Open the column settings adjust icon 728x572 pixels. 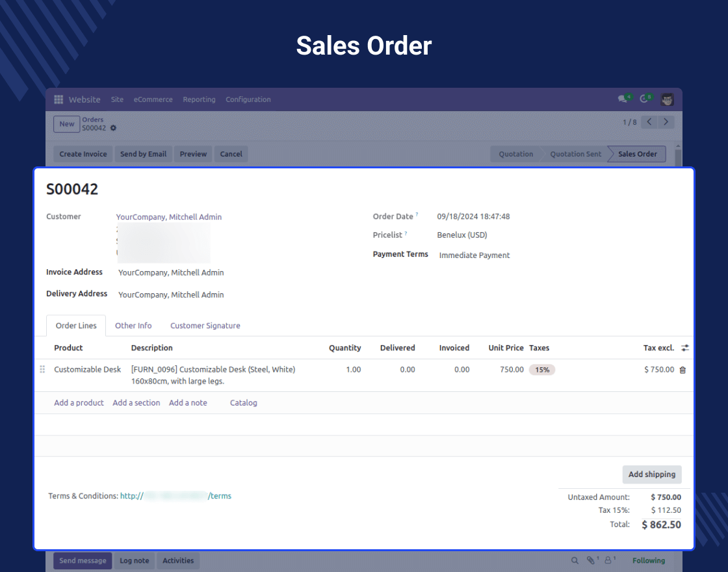(685, 348)
